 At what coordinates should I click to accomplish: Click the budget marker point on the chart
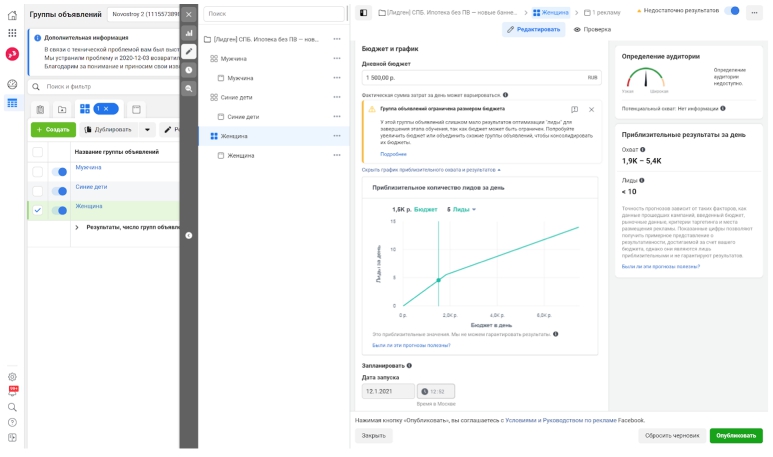coord(438,280)
